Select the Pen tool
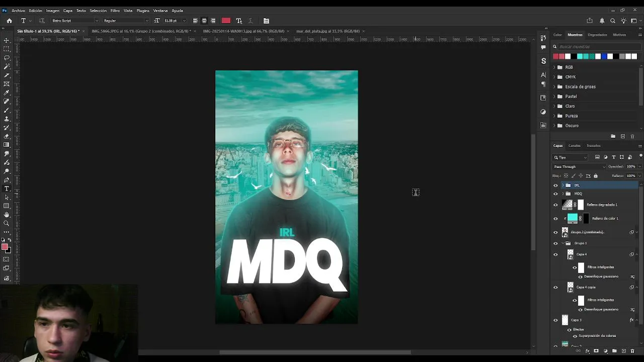This screenshot has height=362, width=644. pos(7,179)
